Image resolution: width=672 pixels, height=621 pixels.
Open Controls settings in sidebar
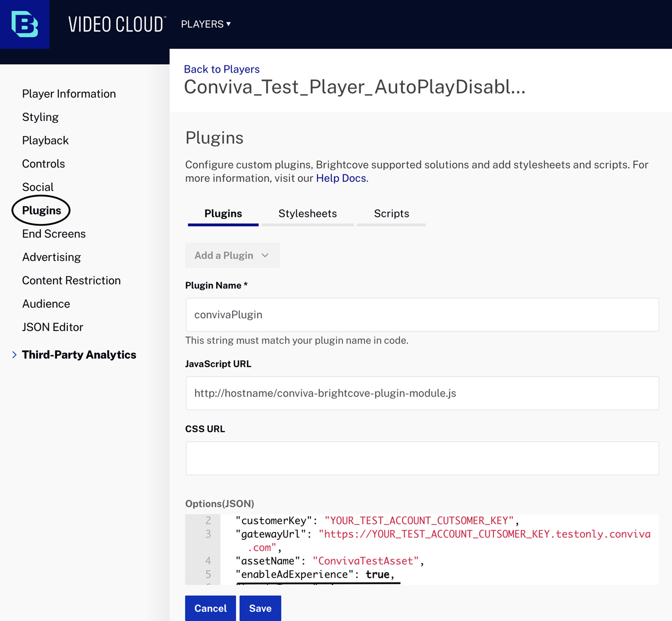43,164
